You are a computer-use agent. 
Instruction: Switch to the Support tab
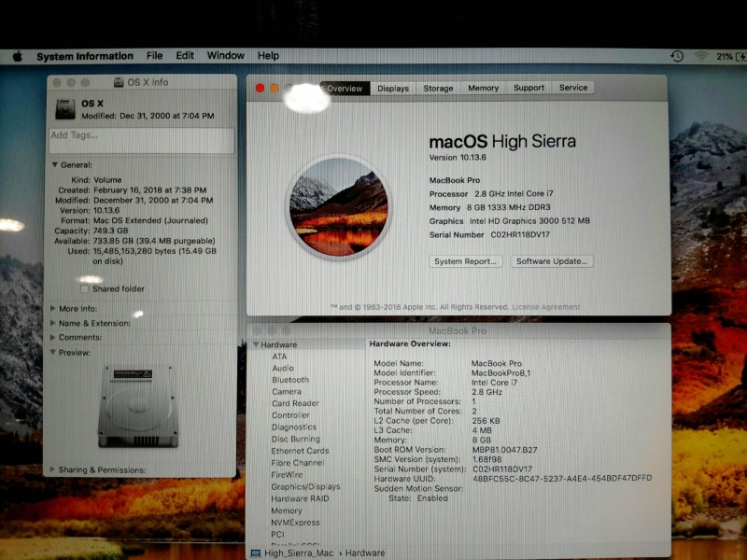click(529, 88)
